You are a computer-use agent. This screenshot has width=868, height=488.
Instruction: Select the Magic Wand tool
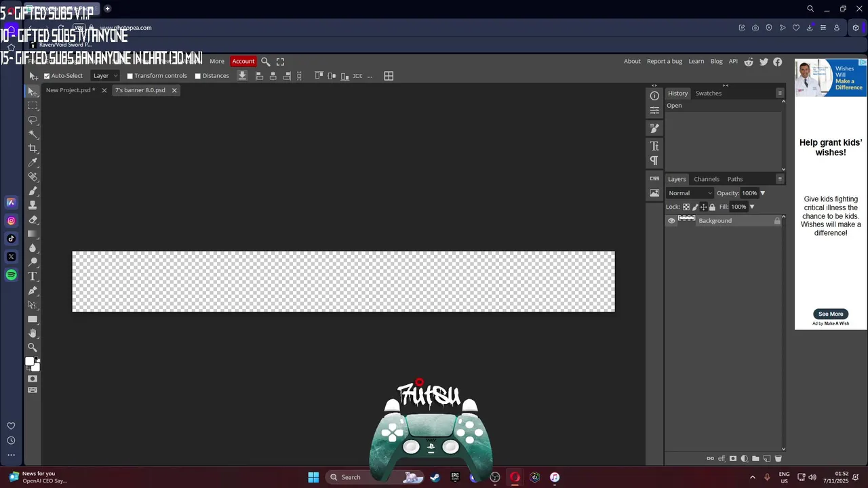pyautogui.click(x=33, y=134)
